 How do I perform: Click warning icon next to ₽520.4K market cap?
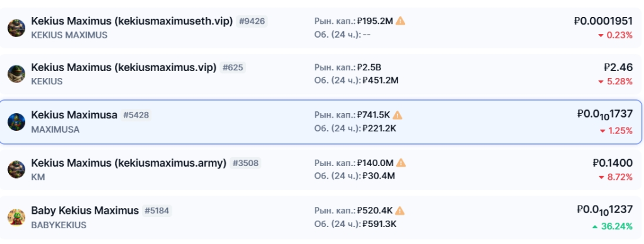click(399, 211)
